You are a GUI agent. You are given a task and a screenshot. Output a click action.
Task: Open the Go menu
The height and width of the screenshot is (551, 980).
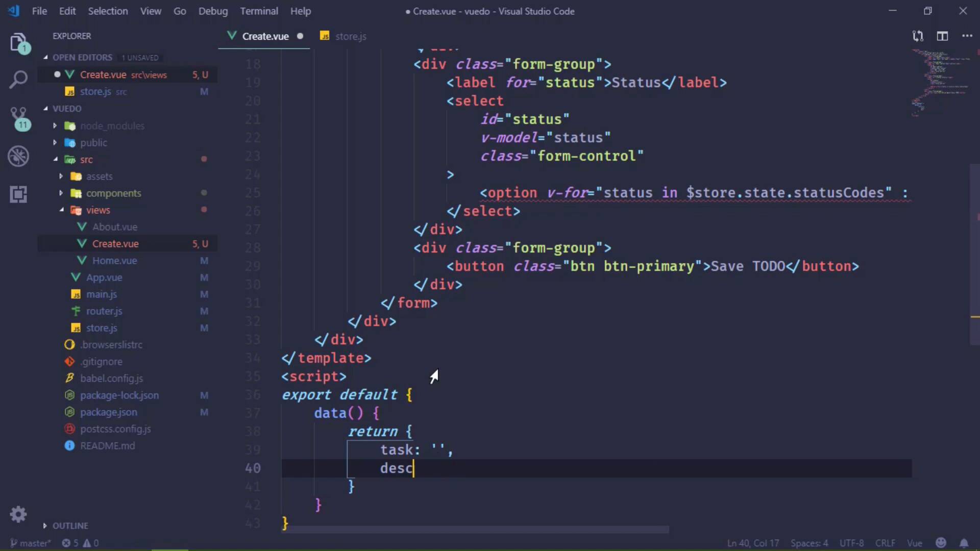coord(180,11)
